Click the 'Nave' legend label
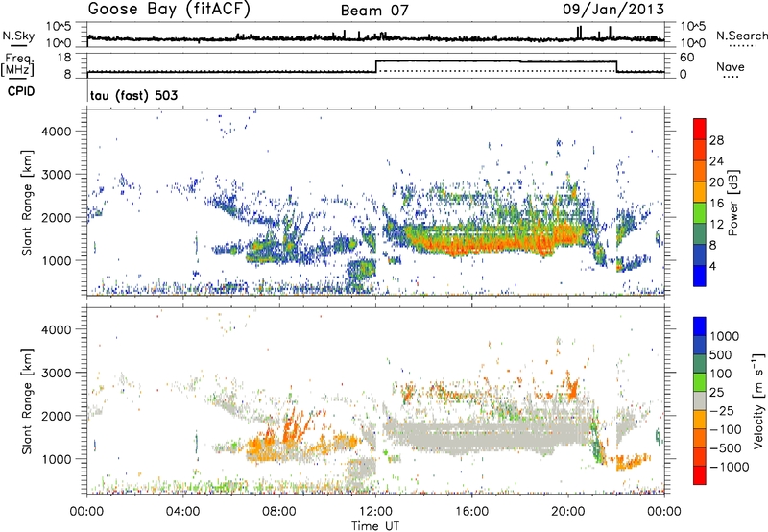The image size is (768, 532). [x=731, y=66]
